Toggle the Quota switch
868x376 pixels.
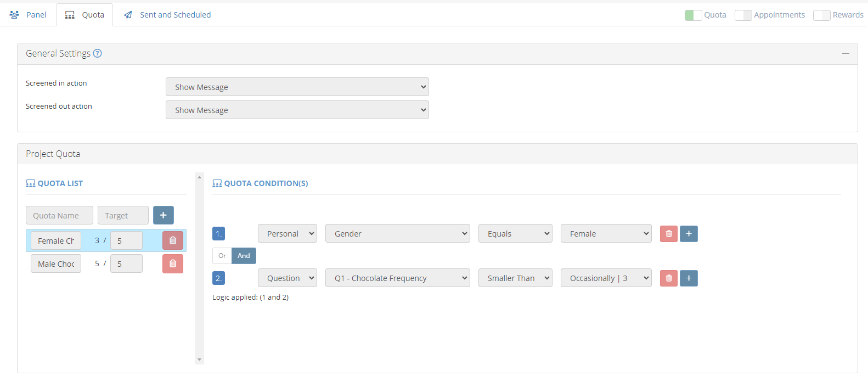pyautogui.click(x=693, y=15)
